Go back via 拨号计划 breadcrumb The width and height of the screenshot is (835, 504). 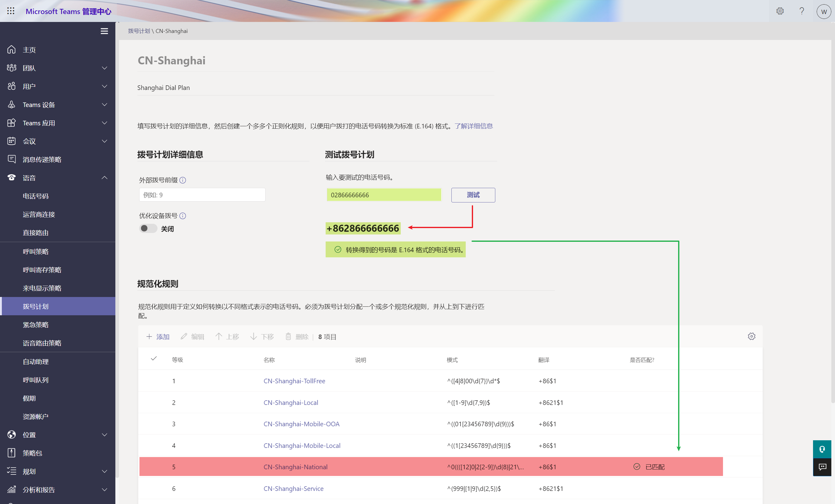point(139,31)
